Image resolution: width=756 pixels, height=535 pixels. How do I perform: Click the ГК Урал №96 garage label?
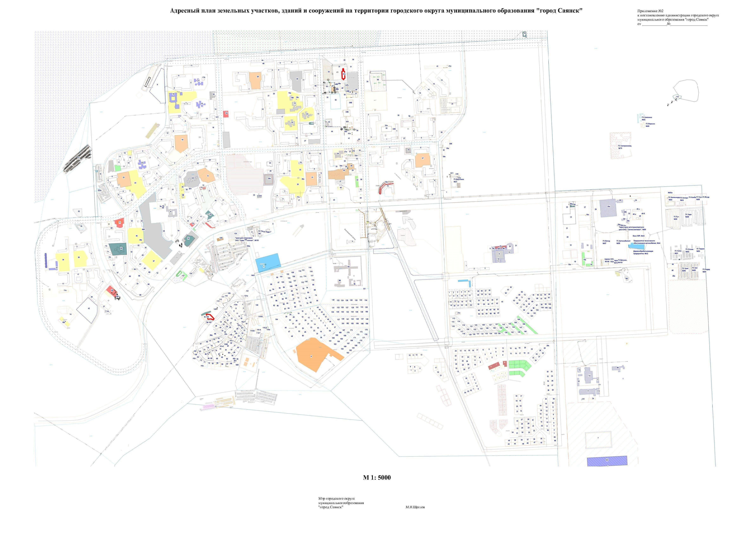tap(685, 269)
